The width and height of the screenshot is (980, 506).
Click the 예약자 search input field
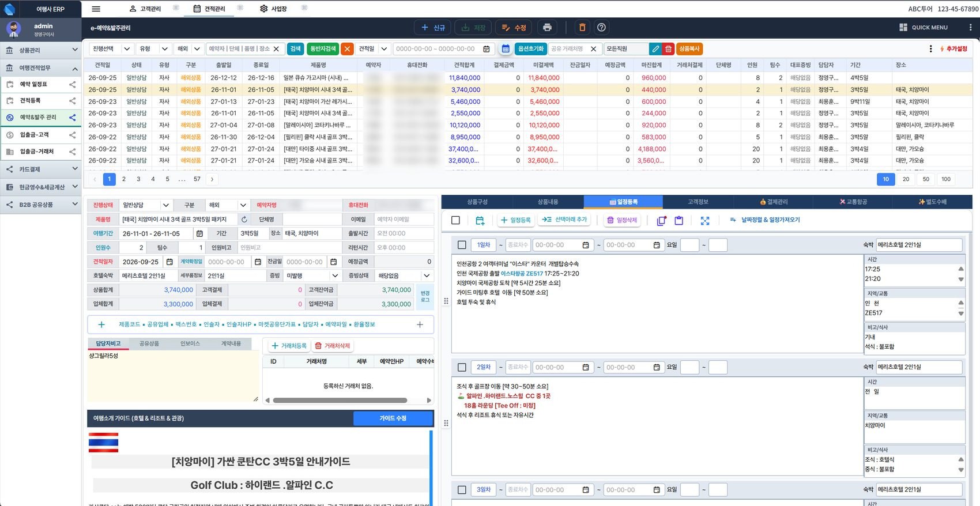[239, 49]
